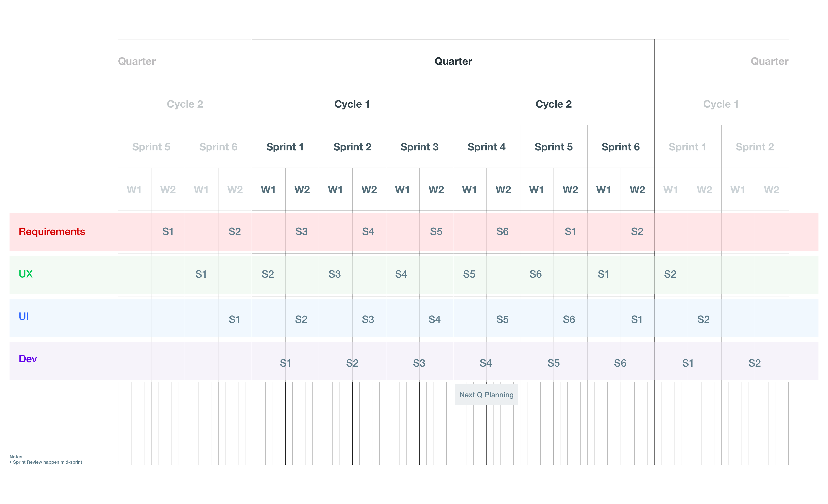Click the Next Q Planning label

[486, 395]
